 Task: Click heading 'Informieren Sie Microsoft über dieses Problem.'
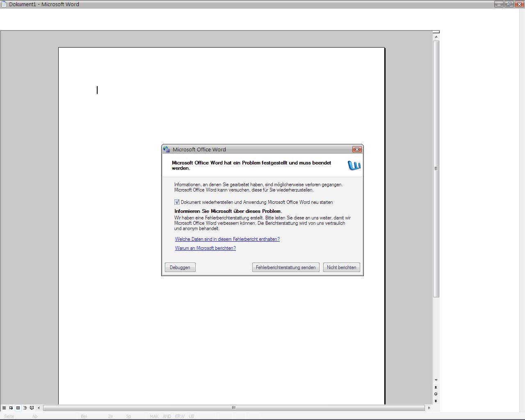point(228,211)
